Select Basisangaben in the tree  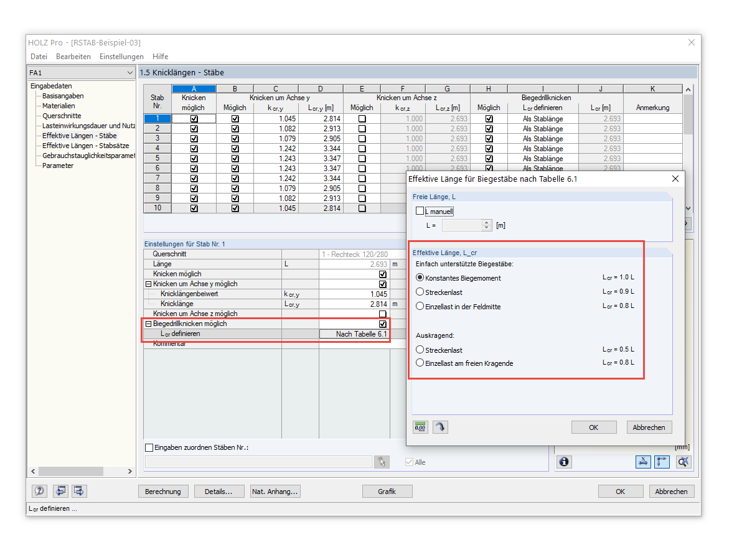coord(63,96)
